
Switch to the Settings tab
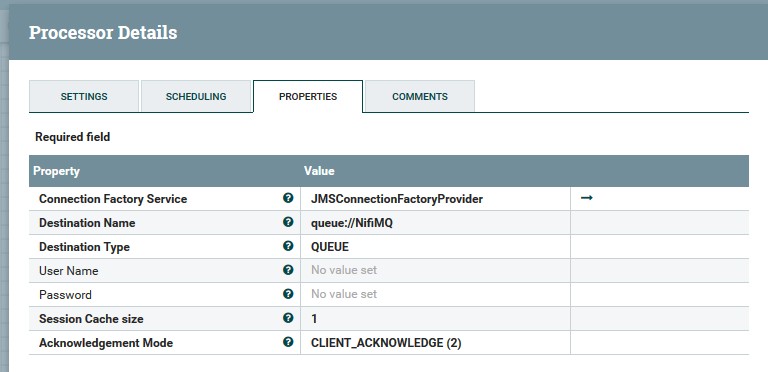(84, 96)
